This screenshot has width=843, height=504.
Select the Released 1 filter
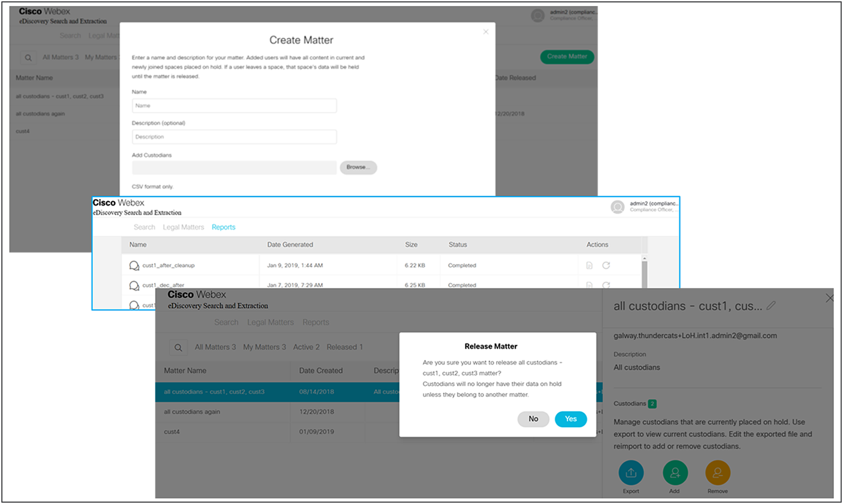point(345,347)
